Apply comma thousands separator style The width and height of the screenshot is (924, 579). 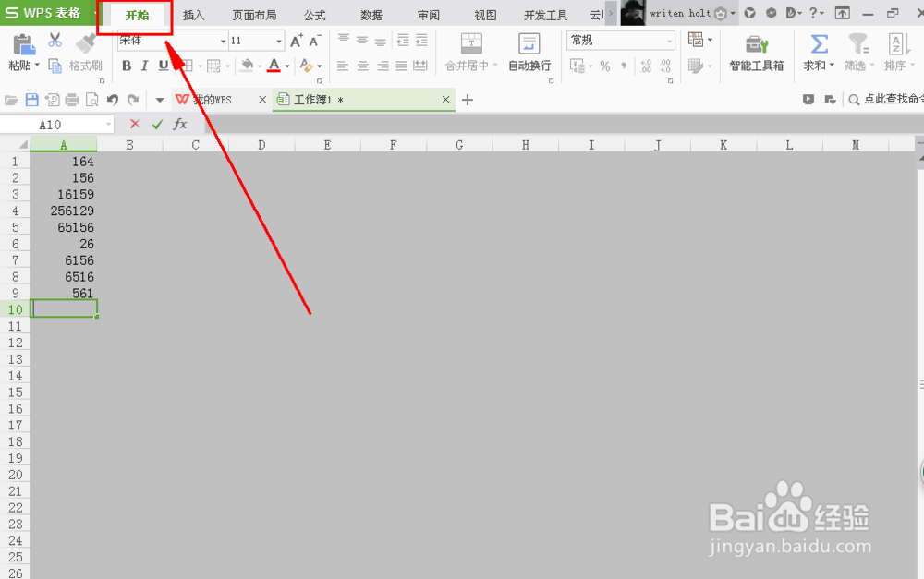[624, 66]
